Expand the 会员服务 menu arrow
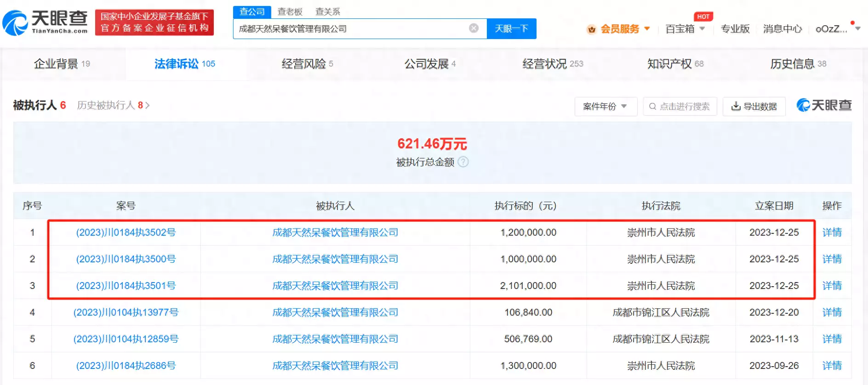Viewport: 868px width, 385px height. [647, 28]
